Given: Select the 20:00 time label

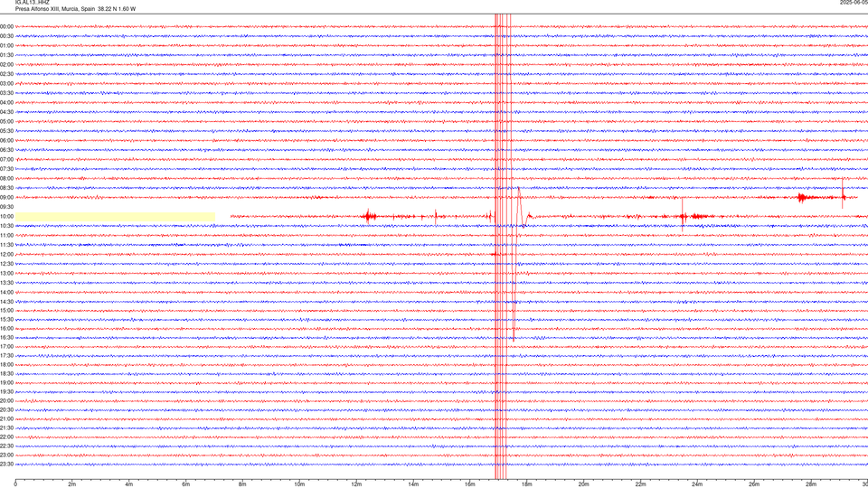Looking at the screenshot, I should [x=6, y=401].
